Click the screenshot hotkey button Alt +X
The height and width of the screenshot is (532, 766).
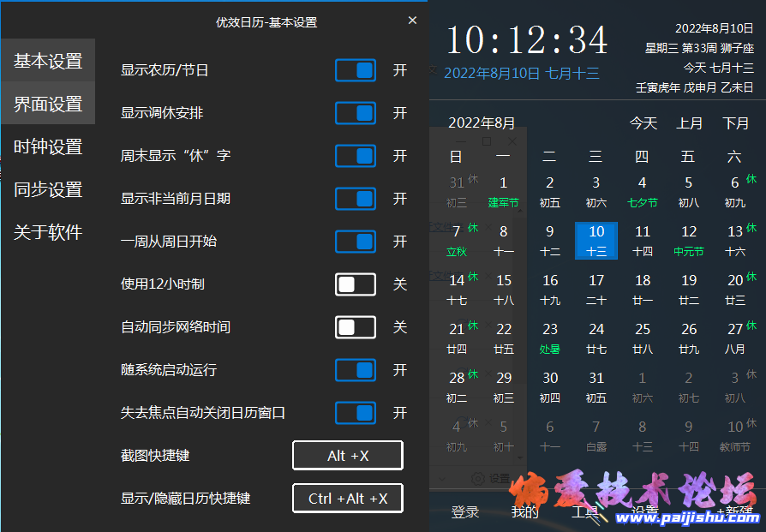[x=347, y=455]
